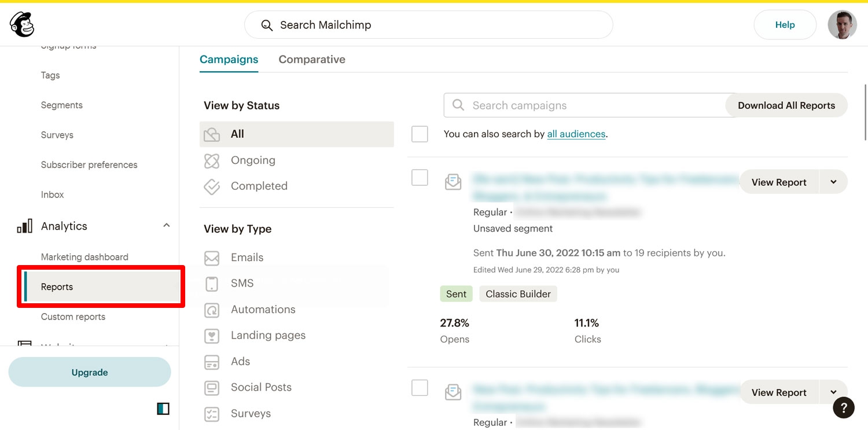Click the 27.8% Opens value
The image size is (868, 430).
[x=455, y=323]
